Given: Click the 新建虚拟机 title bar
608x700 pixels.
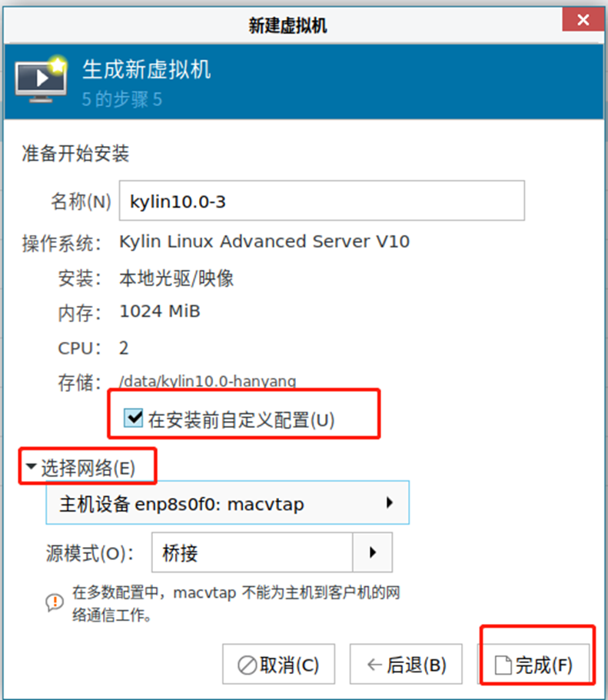Looking at the screenshot, I should 287,25.
